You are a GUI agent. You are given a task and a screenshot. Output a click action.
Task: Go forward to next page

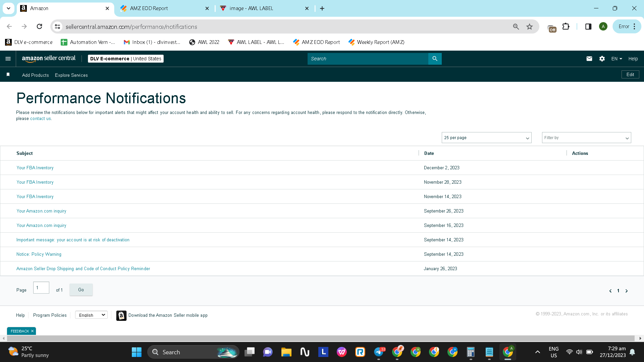point(24,26)
